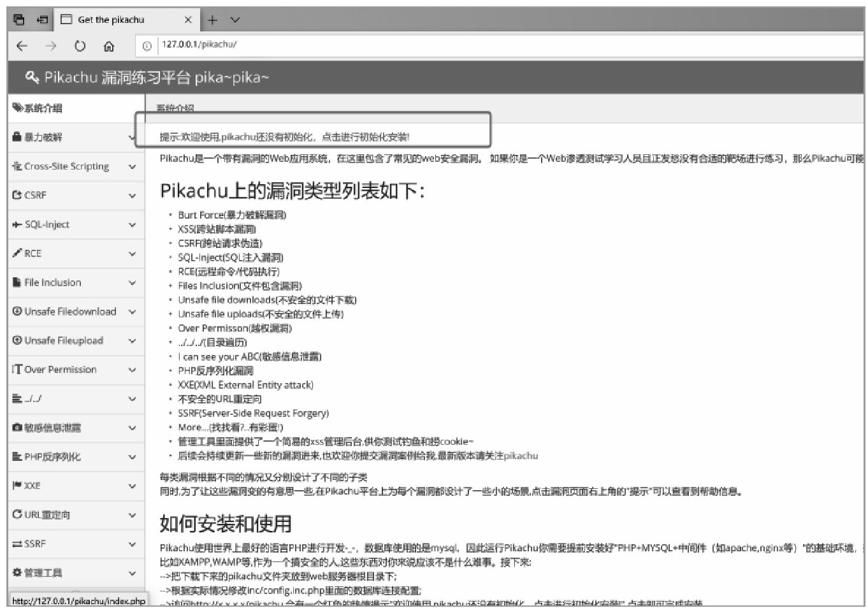Click the 如何安装和使用 heading

226,523
